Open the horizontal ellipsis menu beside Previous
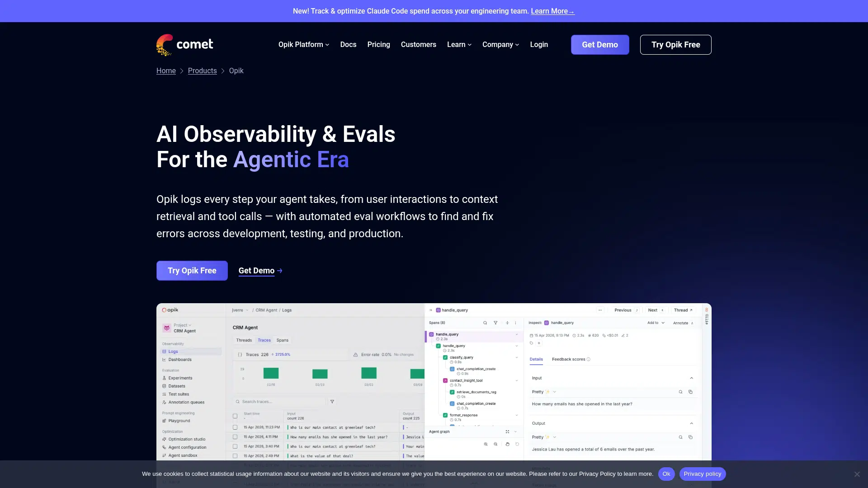The image size is (868, 488). coord(600,310)
